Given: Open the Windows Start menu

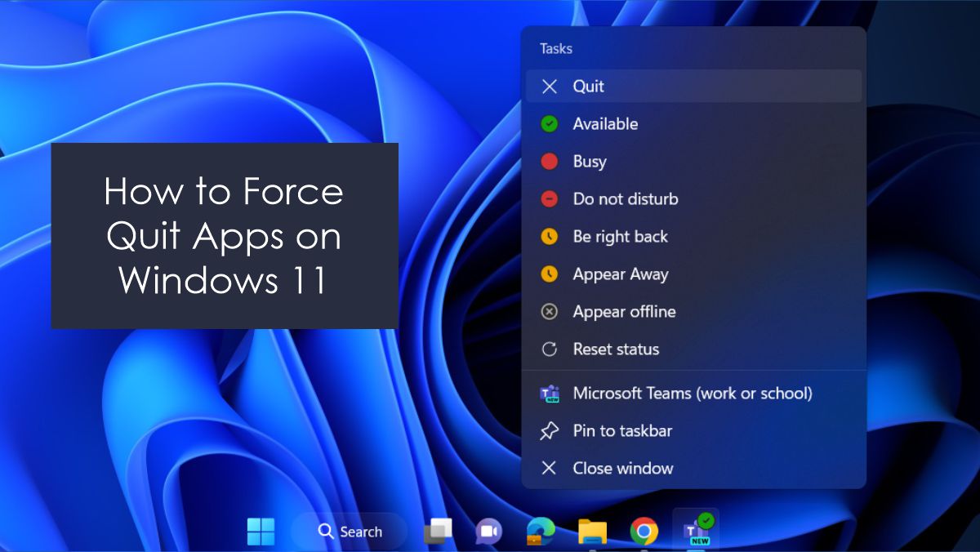Looking at the screenshot, I should point(261,531).
